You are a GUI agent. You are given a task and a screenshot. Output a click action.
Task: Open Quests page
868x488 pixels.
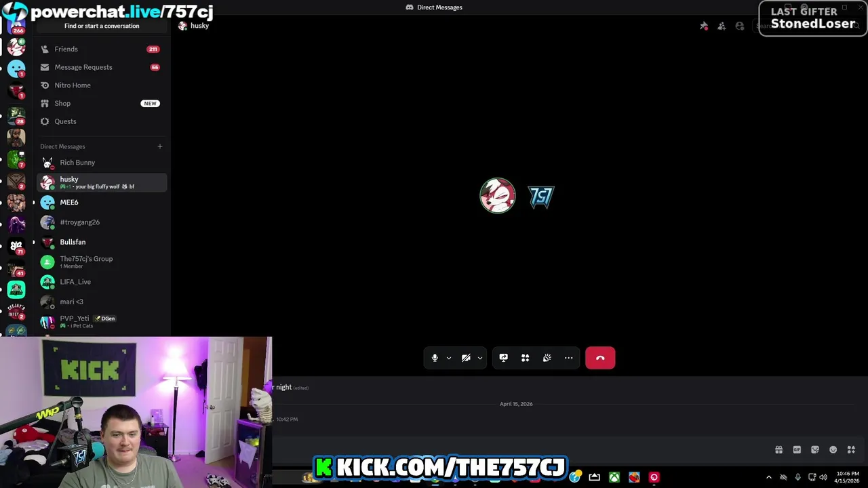pyautogui.click(x=100, y=121)
